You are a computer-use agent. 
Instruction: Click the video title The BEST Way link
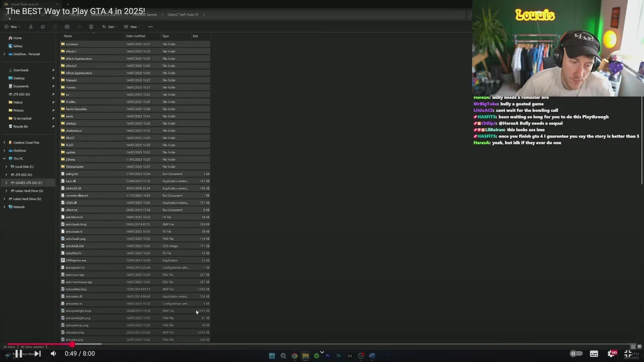click(x=75, y=11)
